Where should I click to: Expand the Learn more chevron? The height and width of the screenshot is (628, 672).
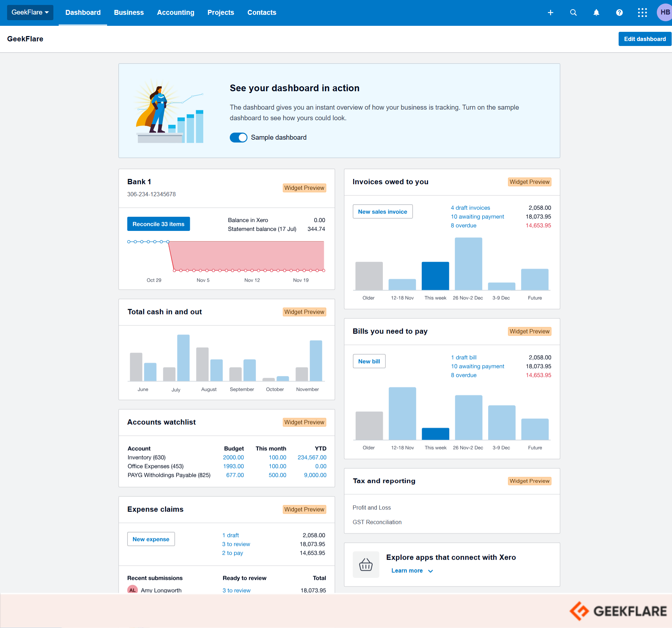pyautogui.click(x=431, y=571)
